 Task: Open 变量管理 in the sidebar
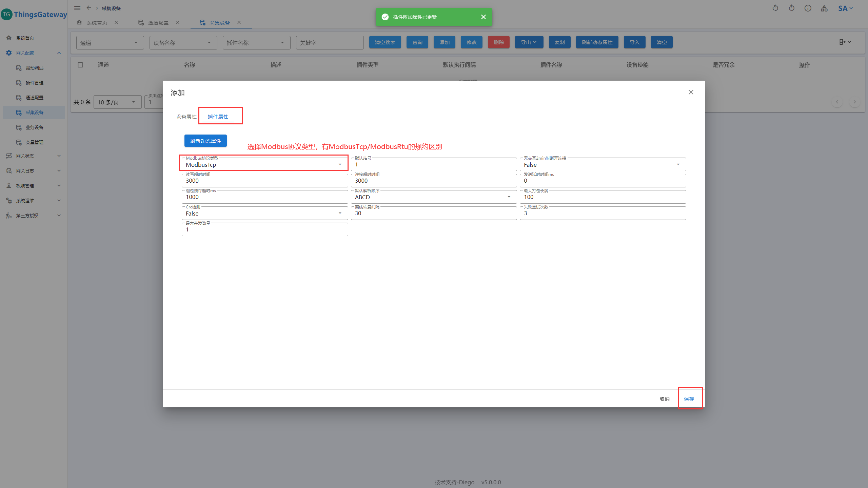34,142
